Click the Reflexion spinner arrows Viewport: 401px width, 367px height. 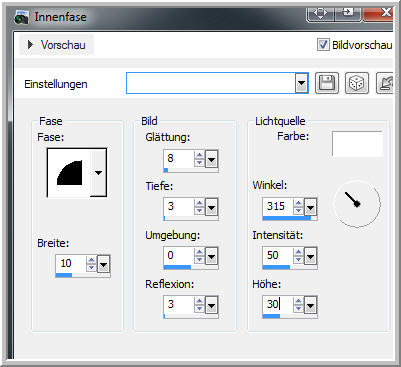(199, 305)
